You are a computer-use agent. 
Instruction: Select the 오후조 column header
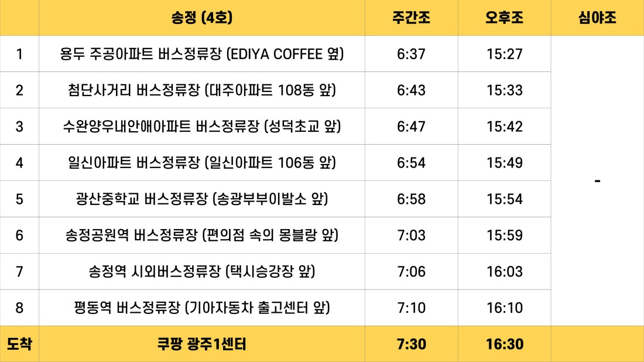pos(504,18)
